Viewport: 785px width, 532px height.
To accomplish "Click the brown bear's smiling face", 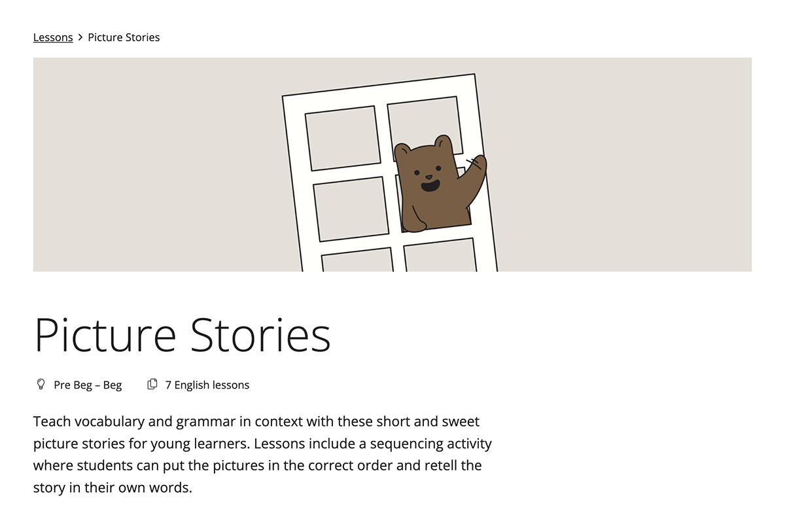I will [x=427, y=175].
